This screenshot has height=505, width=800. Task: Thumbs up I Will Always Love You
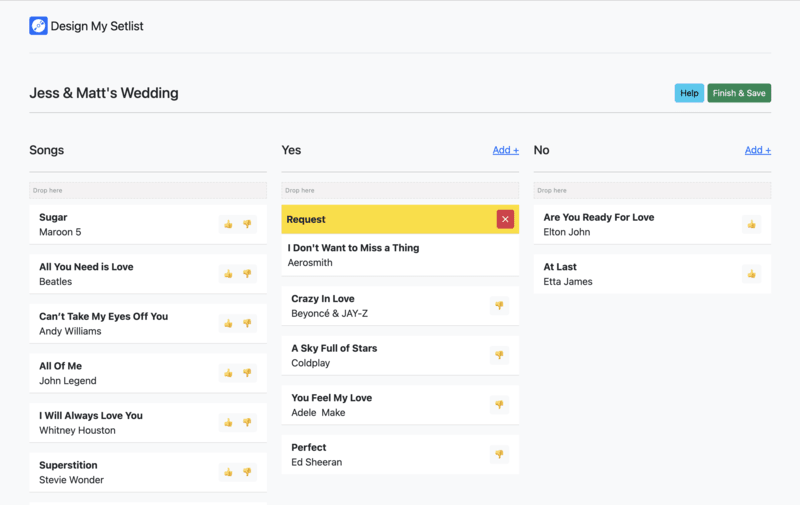(228, 422)
